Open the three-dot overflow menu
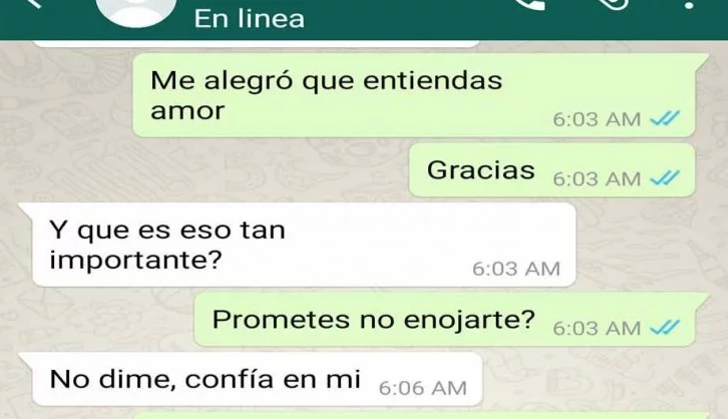728x419 pixels. (x=690, y=5)
